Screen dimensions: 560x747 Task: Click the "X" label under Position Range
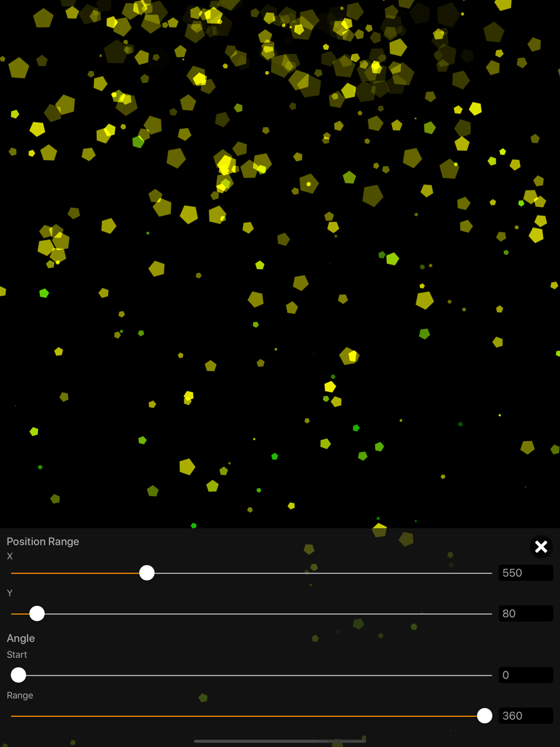coord(10,557)
